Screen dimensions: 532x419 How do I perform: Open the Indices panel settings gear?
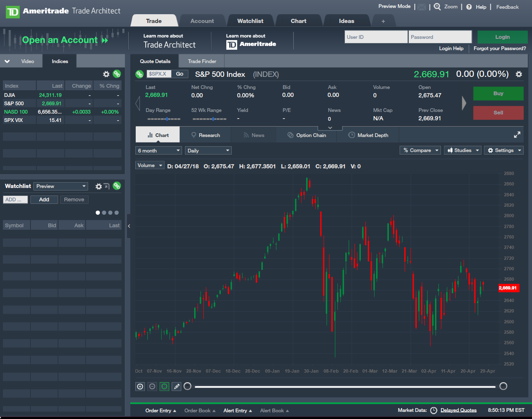coord(106,74)
